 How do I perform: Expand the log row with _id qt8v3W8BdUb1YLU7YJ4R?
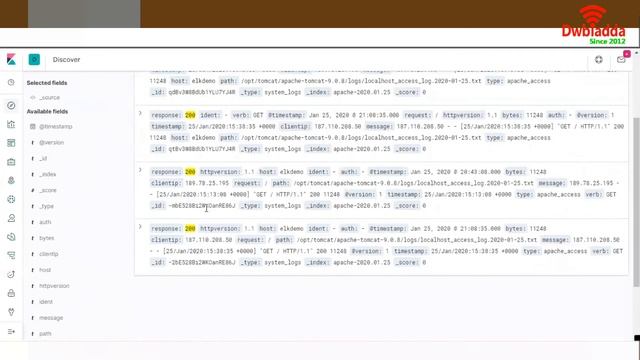[140, 113]
